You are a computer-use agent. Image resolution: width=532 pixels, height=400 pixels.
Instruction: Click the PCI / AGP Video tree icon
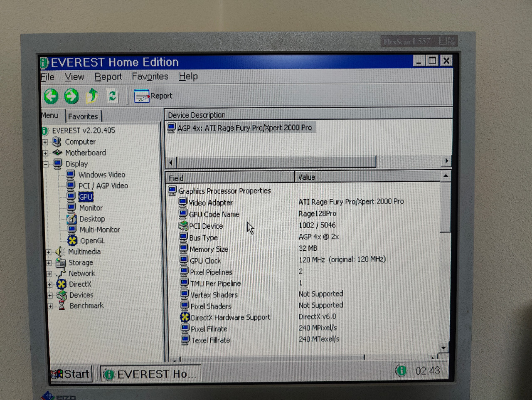(71, 185)
